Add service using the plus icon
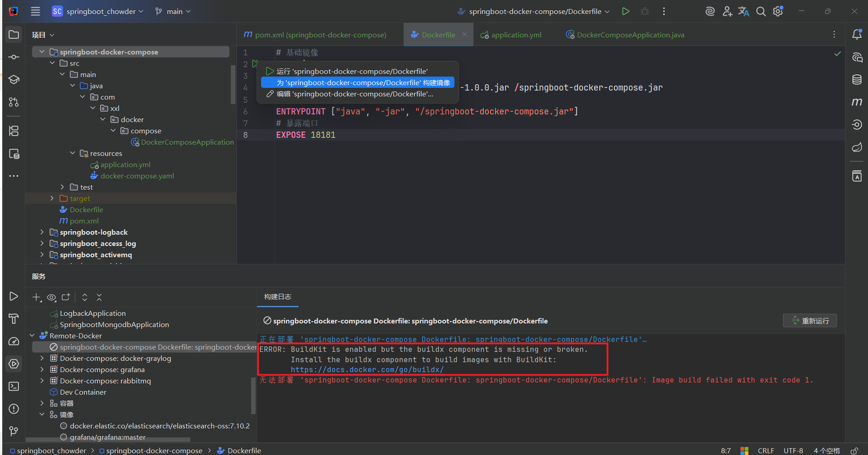This screenshot has height=455, width=868. click(x=37, y=297)
